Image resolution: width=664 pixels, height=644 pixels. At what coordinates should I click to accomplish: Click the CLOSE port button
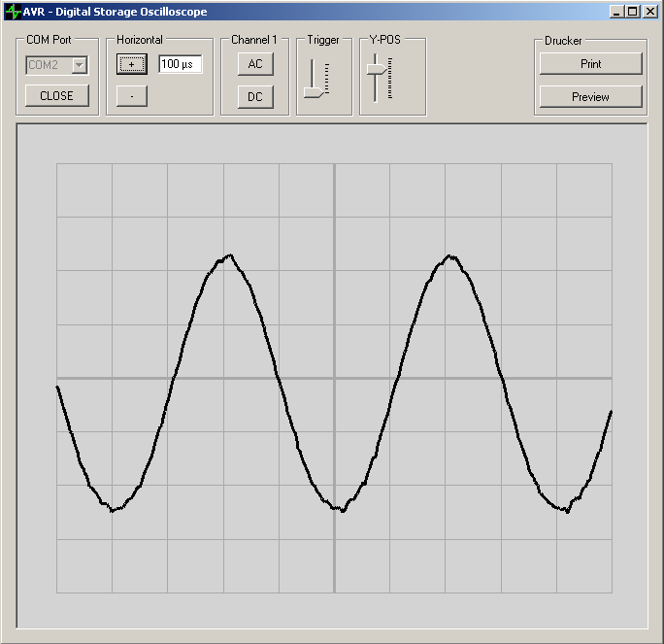pyautogui.click(x=56, y=96)
